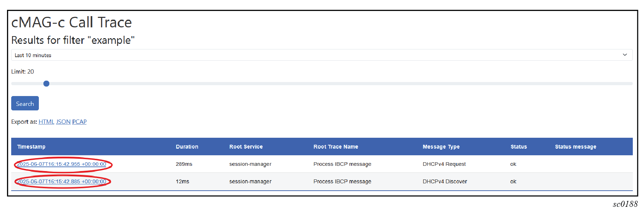This screenshot has height=211, width=644.
Task: Click the Timestamp column header
Action: coord(31,147)
